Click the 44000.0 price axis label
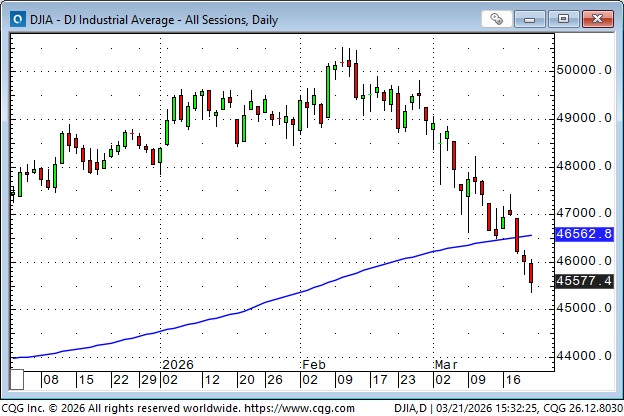Image resolution: width=624 pixels, height=416 pixels. click(x=583, y=356)
